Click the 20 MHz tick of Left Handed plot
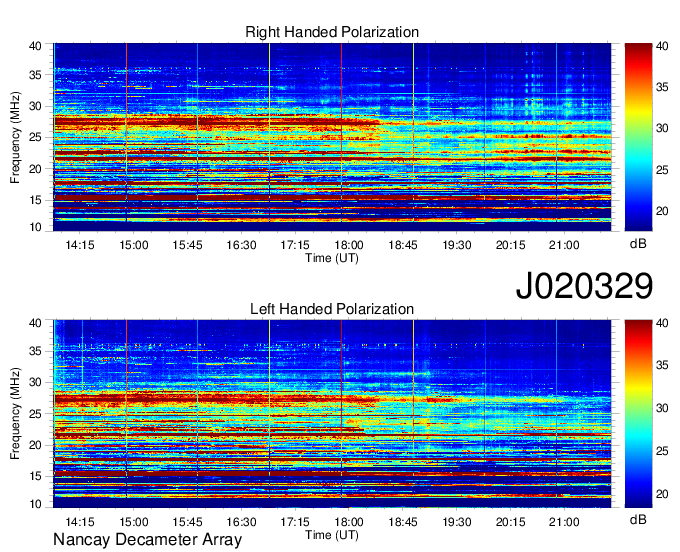The width and height of the screenshot is (680, 552). 35,445
